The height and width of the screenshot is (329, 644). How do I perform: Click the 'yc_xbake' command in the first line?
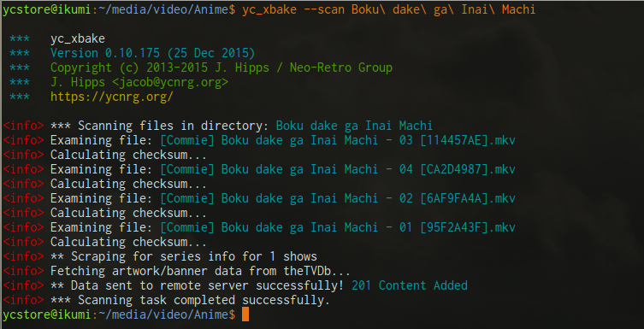(x=269, y=10)
